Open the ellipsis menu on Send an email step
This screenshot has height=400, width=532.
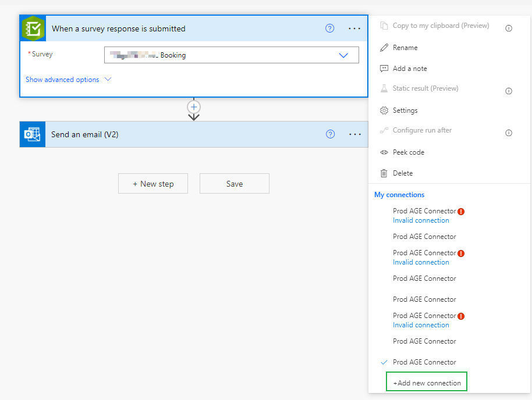[354, 134]
